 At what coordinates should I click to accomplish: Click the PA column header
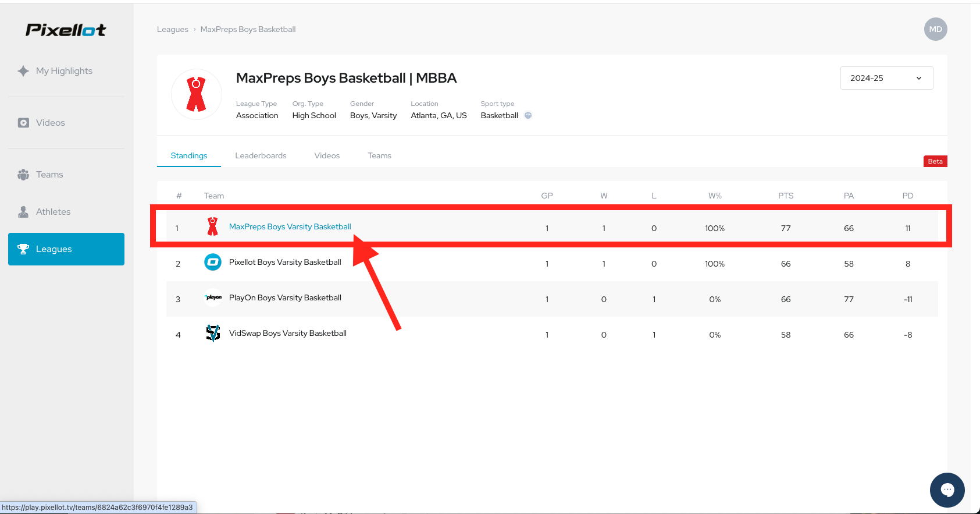coord(849,196)
